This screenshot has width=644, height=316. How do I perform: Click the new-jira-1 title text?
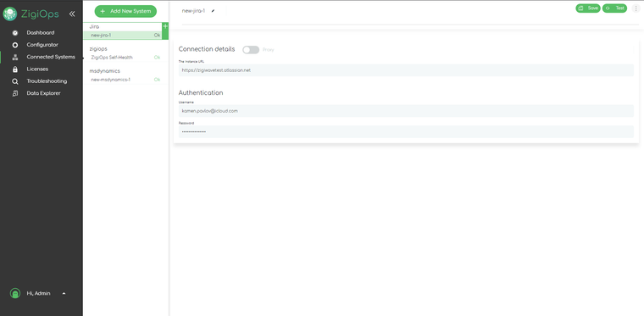pyautogui.click(x=193, y=11)
